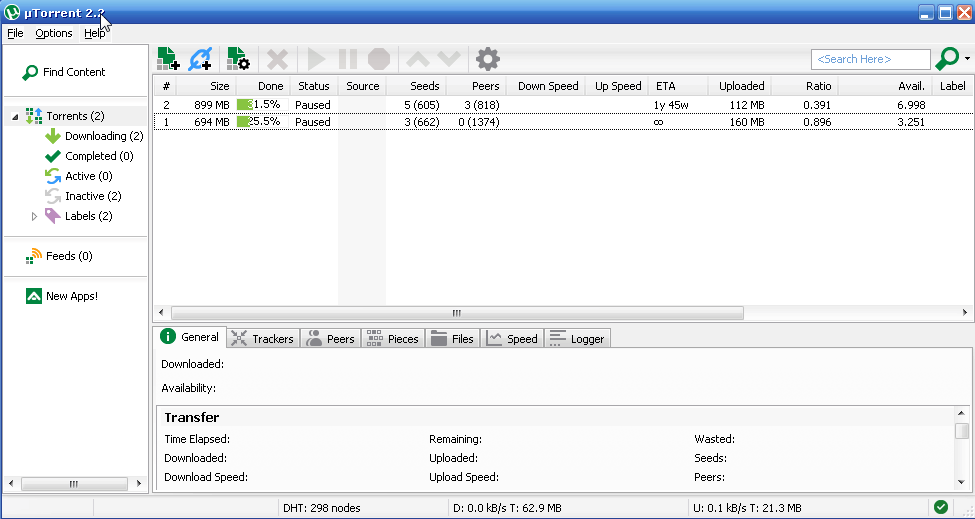Select Torrents (2) in the sidebar
The width and height of the screenshot is (975, 519).
point(75,116)
